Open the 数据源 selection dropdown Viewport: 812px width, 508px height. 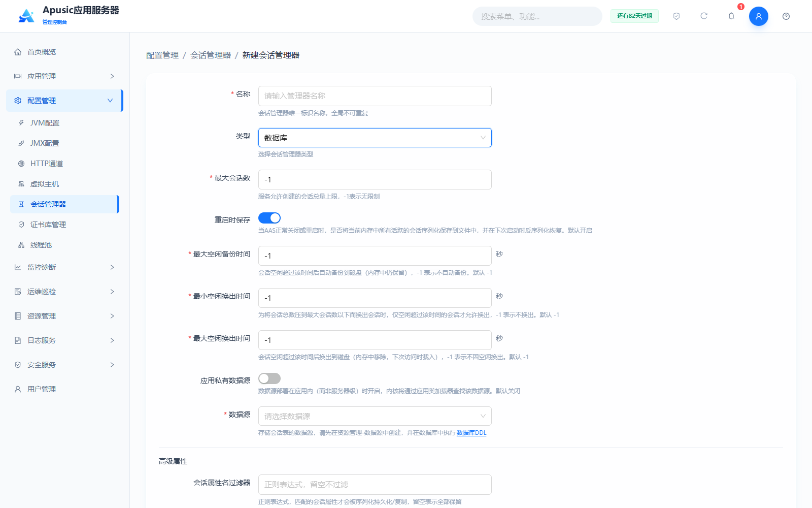[375, 416]
